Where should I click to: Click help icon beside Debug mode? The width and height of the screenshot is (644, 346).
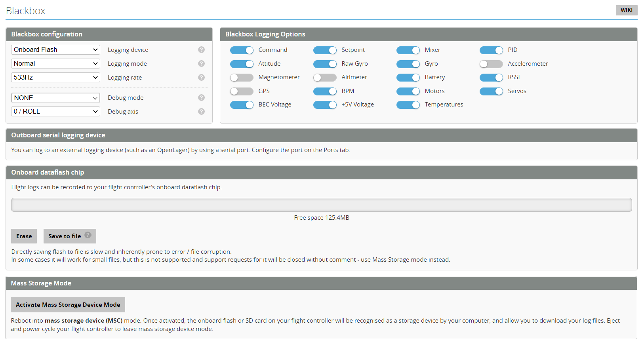[x=201, y=98]
